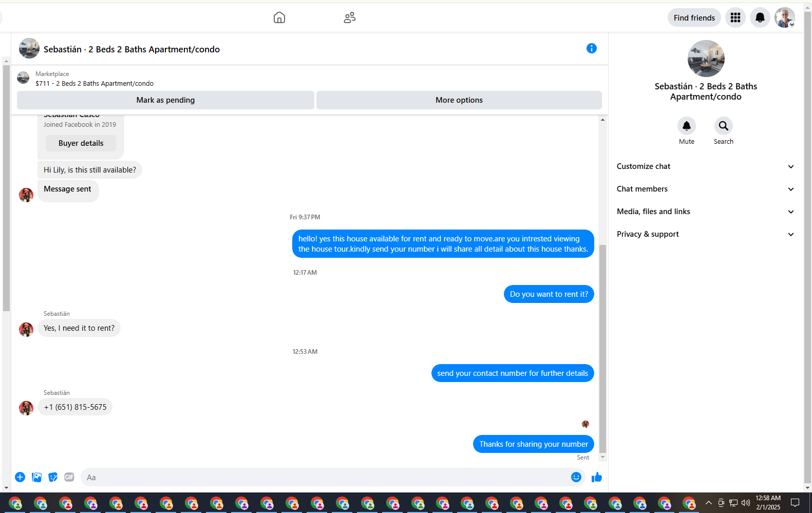The image size is (812, 513).
Task: Click the blue conversation information icon
Action: click(x=592, y=48)
